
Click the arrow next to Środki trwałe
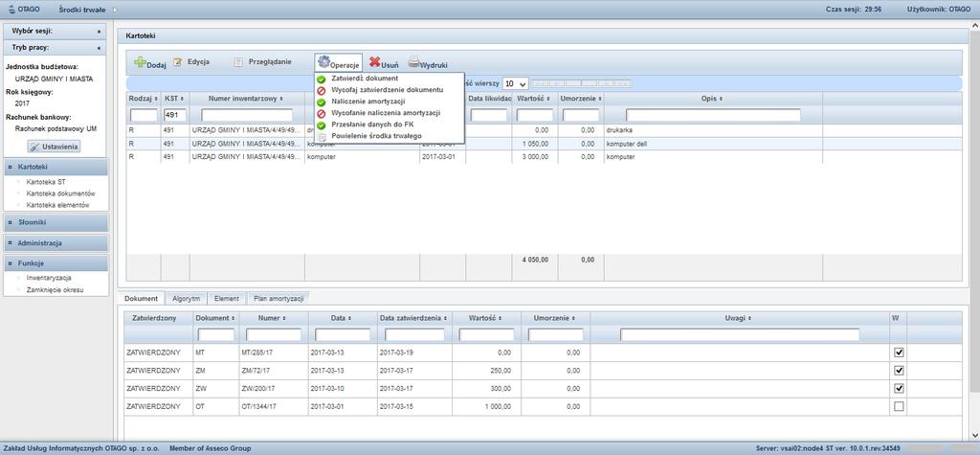(x=115, y=10)
